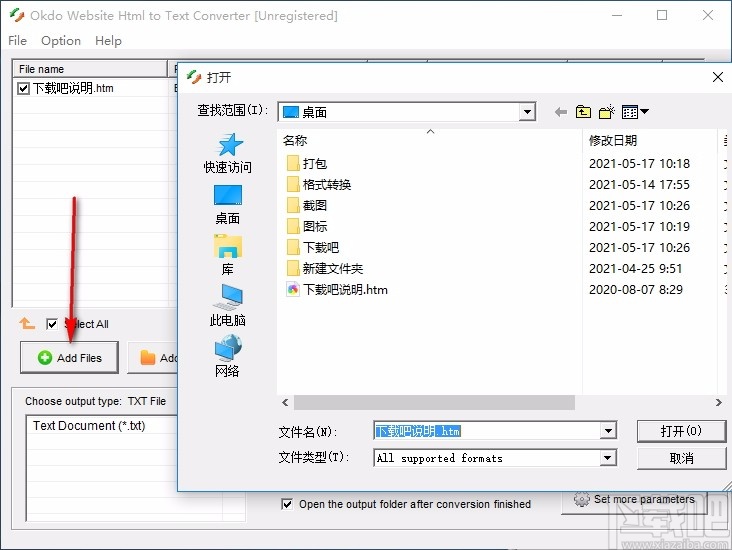Click date 2020-08-07 8:29
732x550 pixels.
[635, 289]
